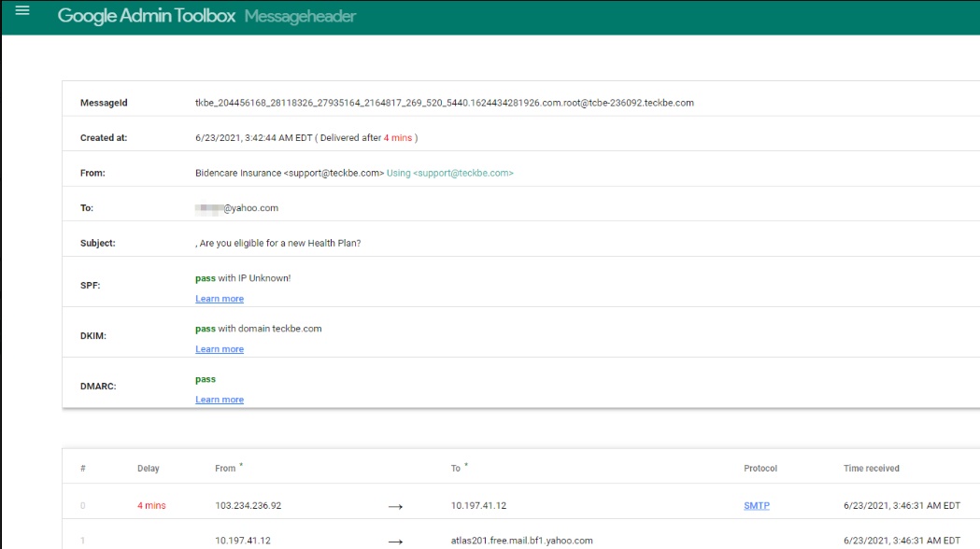Open DMARC 'Learn more' link
This screenshot has height=549, width=980.
219,399
